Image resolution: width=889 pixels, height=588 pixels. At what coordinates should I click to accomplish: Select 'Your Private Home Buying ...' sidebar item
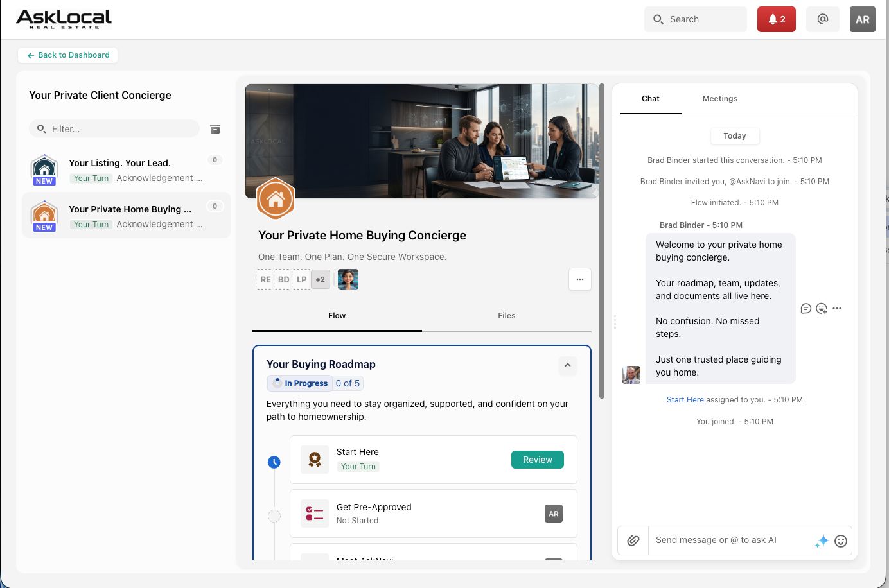click(x=127, y=216)
